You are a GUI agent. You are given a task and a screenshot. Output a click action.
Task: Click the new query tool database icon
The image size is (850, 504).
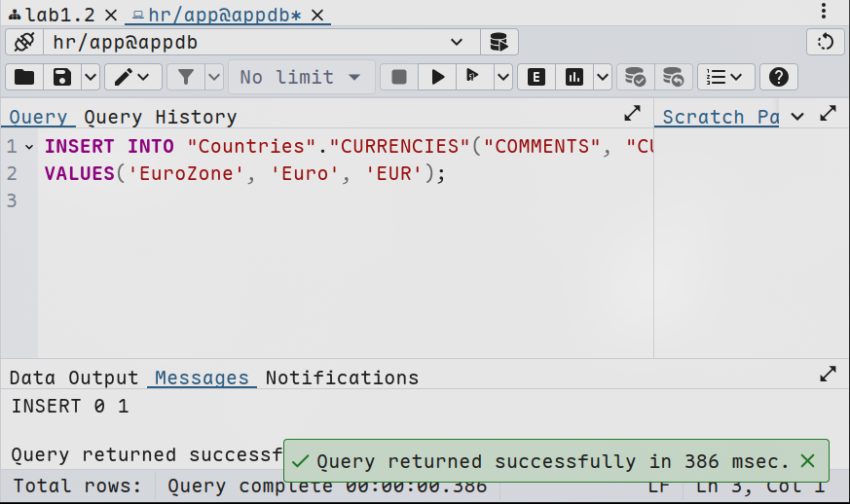click(499, 42)
